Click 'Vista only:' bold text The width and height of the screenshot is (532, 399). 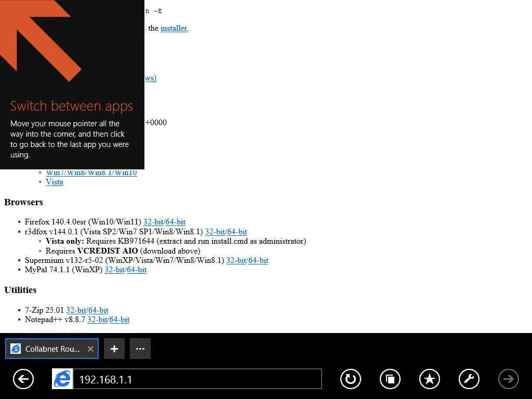65,241
